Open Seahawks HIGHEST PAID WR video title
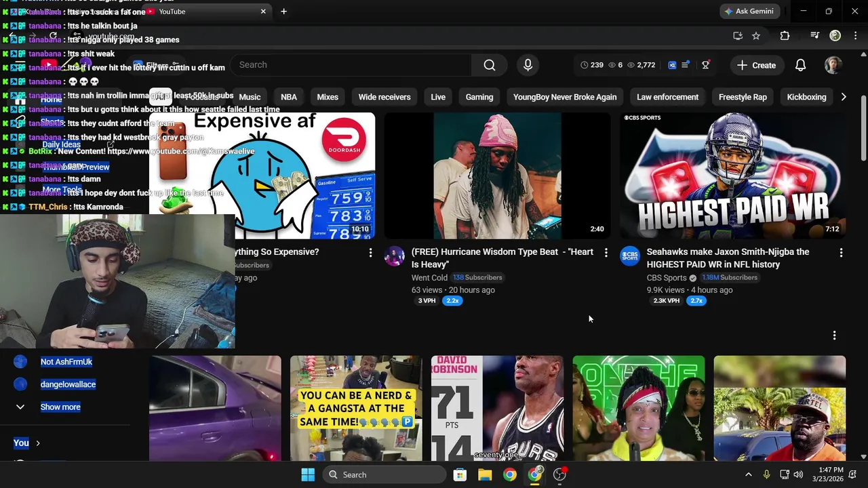Viewport: 868px width, 488px height. point(728,258)
